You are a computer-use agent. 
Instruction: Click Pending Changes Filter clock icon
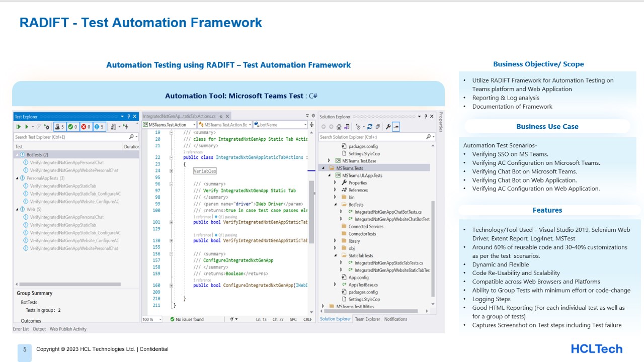click(358, 127)
